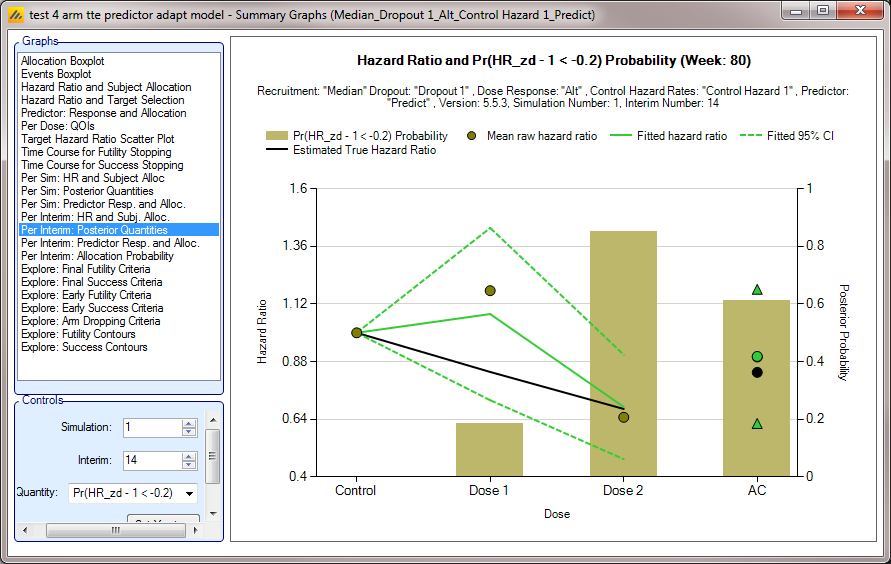Click the lower green triangle on AC
Screen dimensions: 891x564
pyautogui.click(x=757, y=424)
